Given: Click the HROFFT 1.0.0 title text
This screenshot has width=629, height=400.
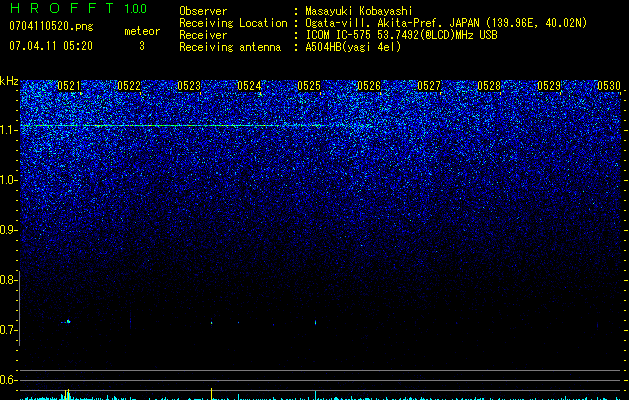Looking at the screenshot, I should (x=79, y=8).
